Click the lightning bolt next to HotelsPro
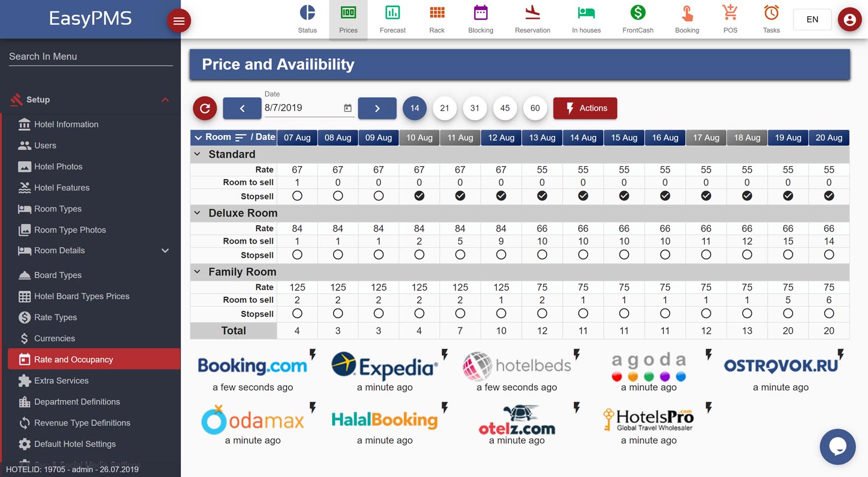The image size is (868, 477). [709, 408]
